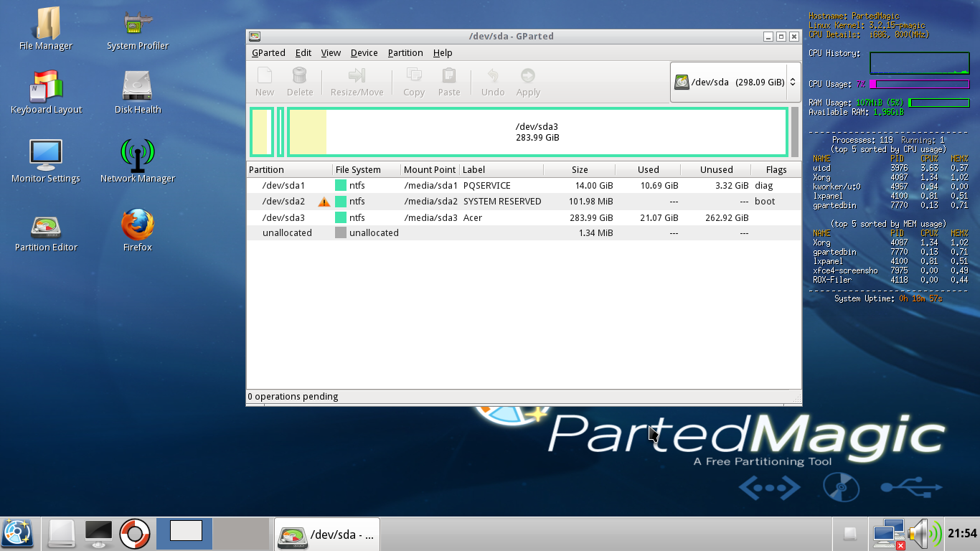Viewport: 980px width, 551px height.
Task: Click the speaker volume tray icon
Action: (925, 534)
